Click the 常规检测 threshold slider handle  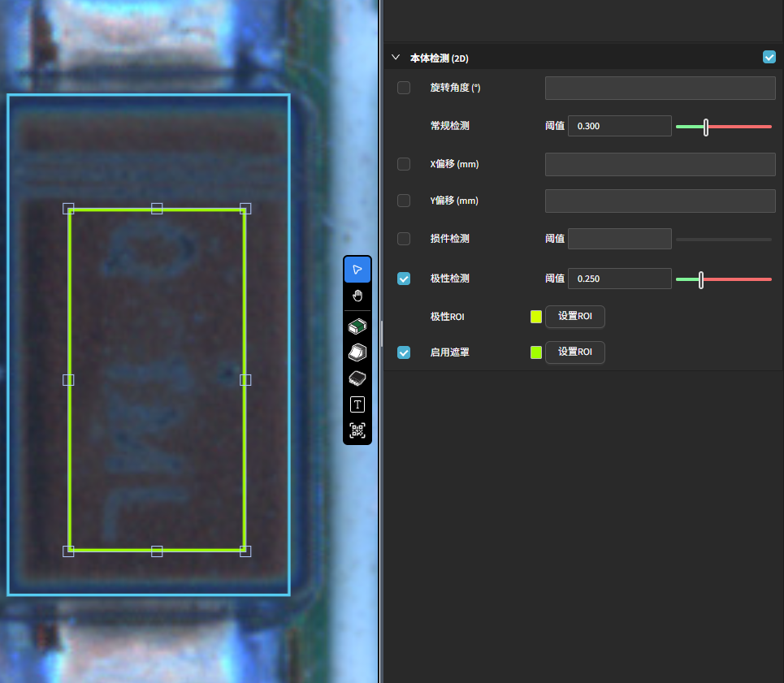click(x=706, y=127)
